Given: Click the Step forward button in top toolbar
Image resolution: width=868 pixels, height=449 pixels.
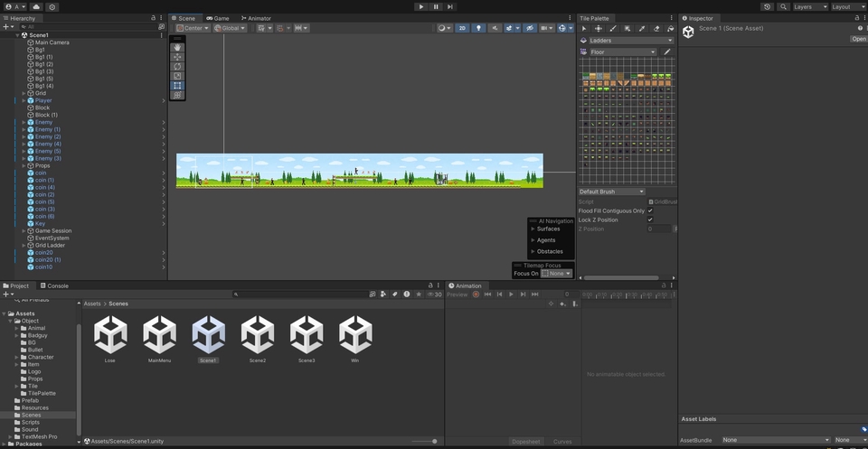Looking at the screenshot, I should 450,6.
